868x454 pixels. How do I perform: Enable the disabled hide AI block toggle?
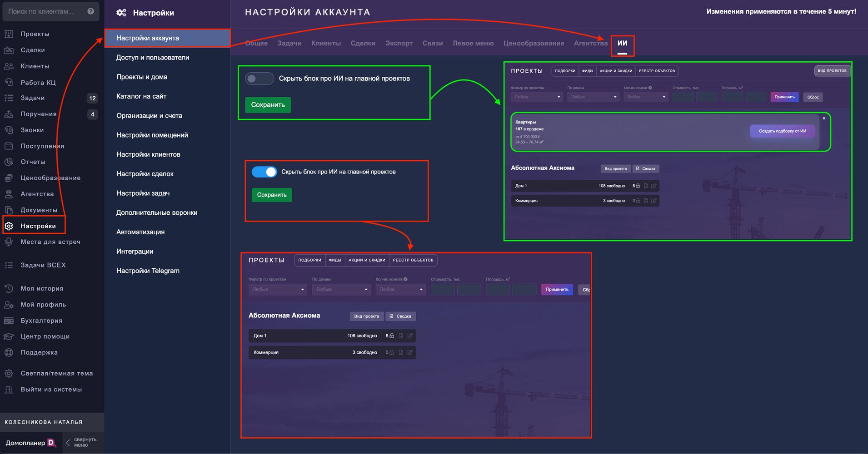259,79
